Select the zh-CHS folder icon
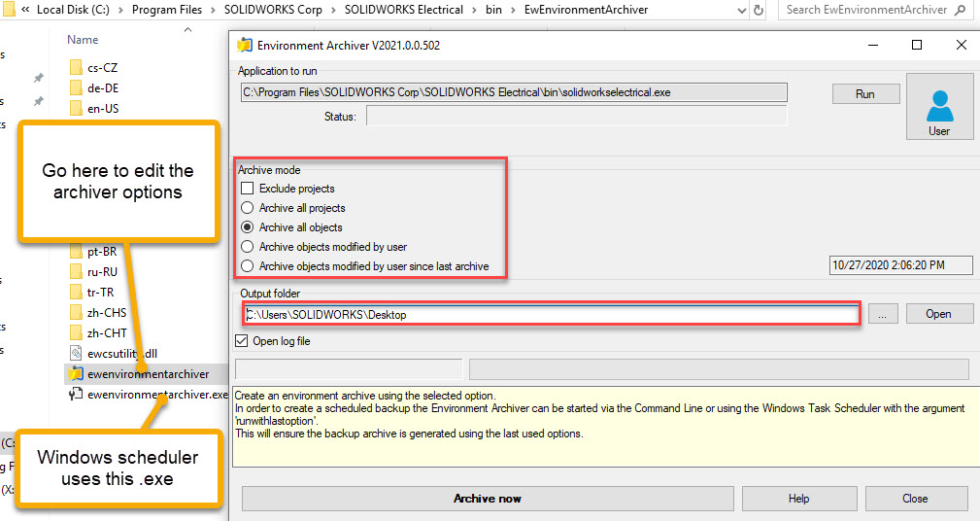The width and height of the screenshot is (980, 521). [77, 313]
